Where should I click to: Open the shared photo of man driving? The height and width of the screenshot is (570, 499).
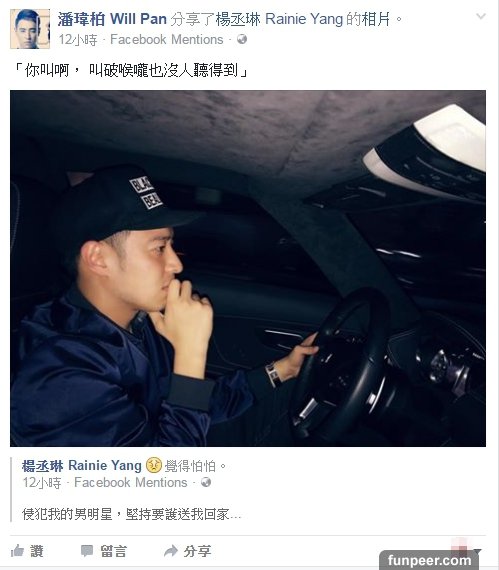248,268
